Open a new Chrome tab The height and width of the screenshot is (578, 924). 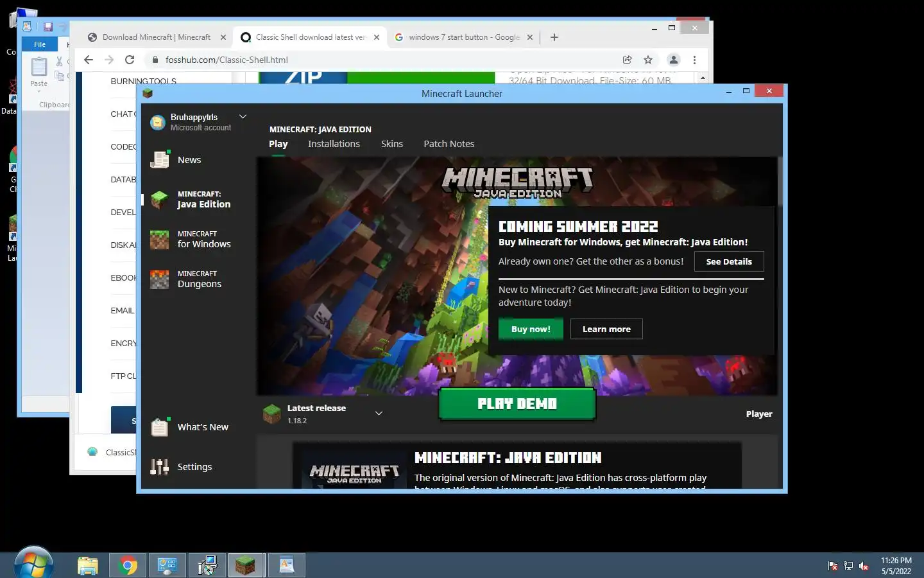pyautogui.click(x=554, y=37)
